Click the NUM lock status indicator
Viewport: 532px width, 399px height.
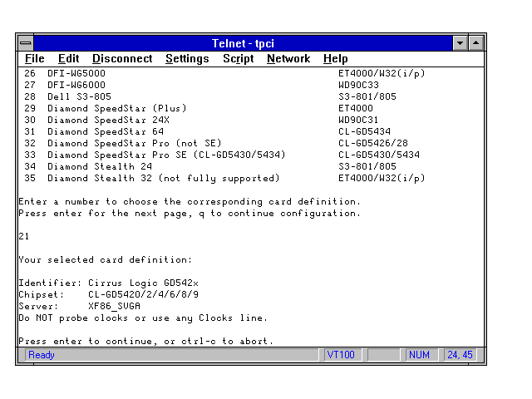coord(420,355)
